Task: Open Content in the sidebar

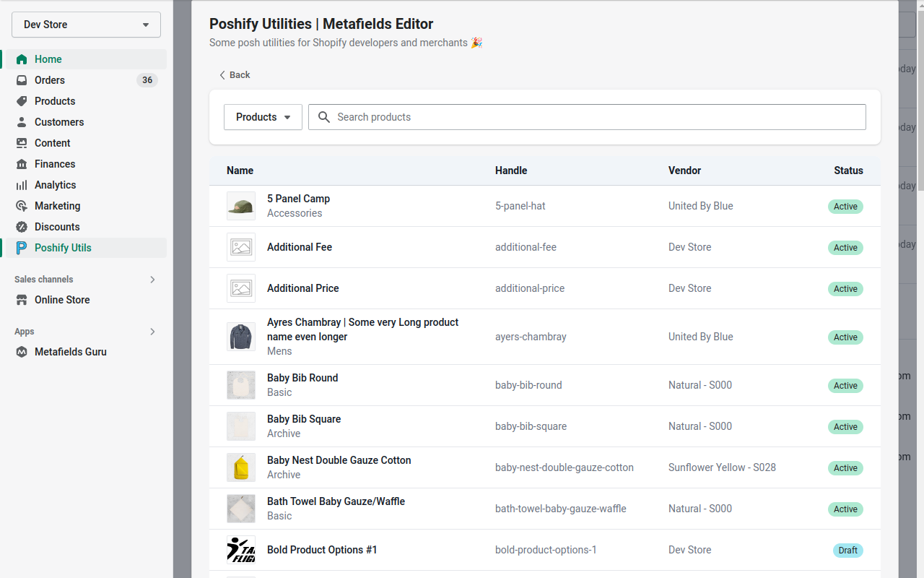Action: (x=85, y=143)
